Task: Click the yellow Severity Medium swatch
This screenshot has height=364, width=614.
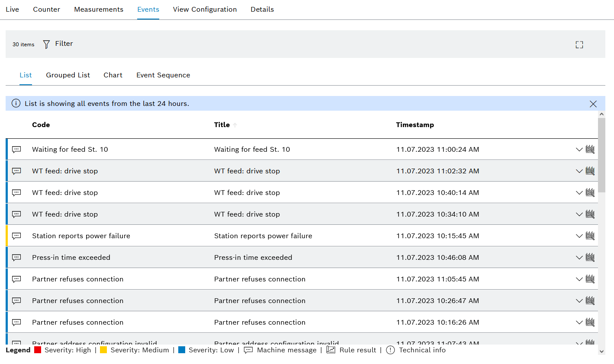Action: pos(103,350)
